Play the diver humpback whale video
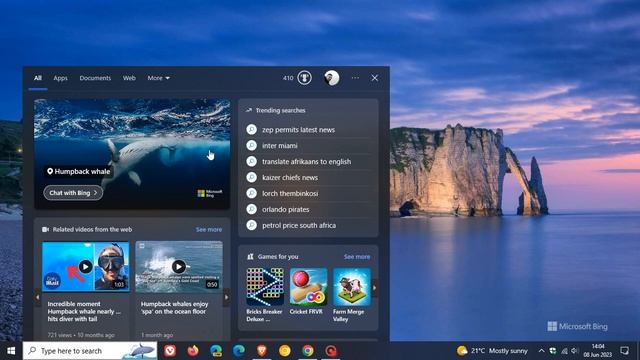The height and width of the screenshot is (360, 640). point(85,267)
